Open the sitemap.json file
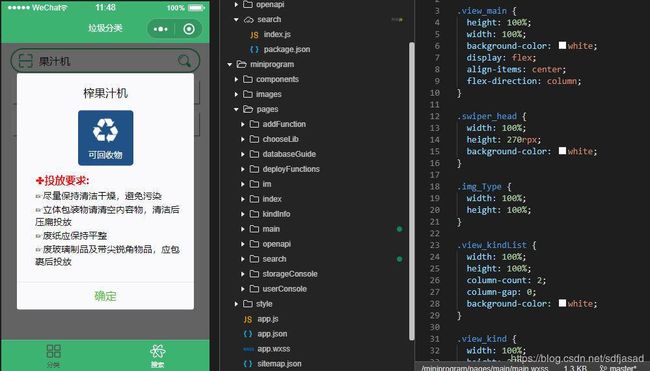This screenshot has width=650, height=371. (x=279, y=364)
